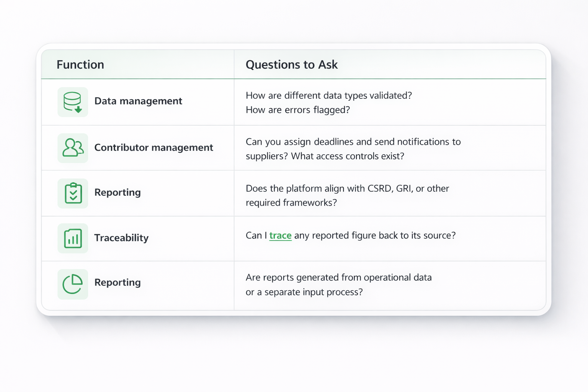Image resolution: width=588 pixels, height=392 pixels.
Task: Click "Are reports generated from operational data" text
Action: [338, 278]
